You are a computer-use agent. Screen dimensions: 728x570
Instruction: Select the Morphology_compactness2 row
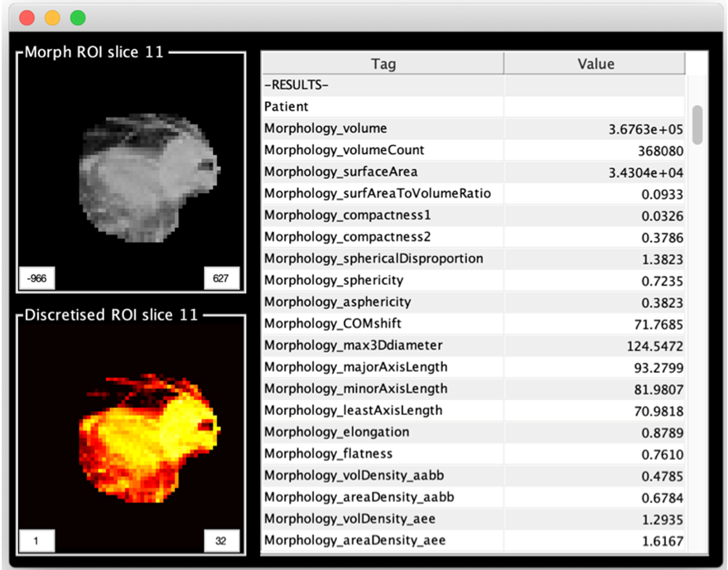pos(474,237)
